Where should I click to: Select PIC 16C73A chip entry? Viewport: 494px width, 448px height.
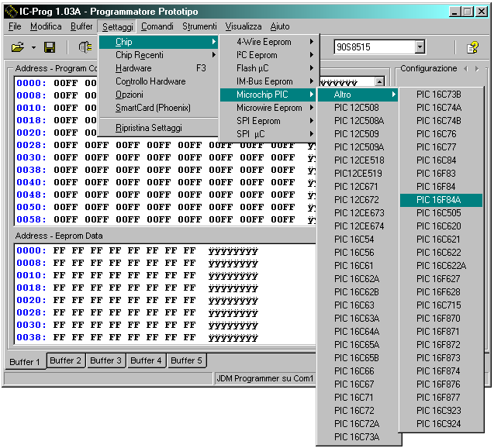click(x=358, y=437)
